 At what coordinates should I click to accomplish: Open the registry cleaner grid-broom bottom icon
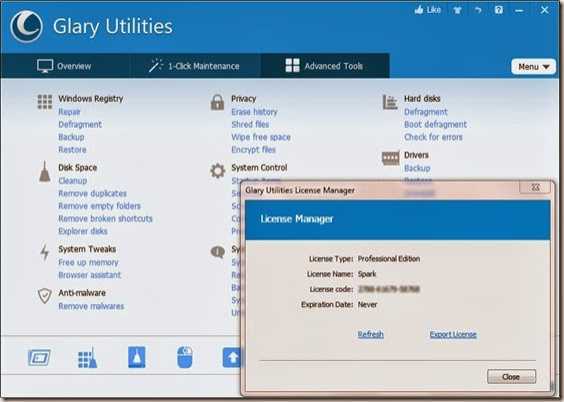[x=87, y=358]
